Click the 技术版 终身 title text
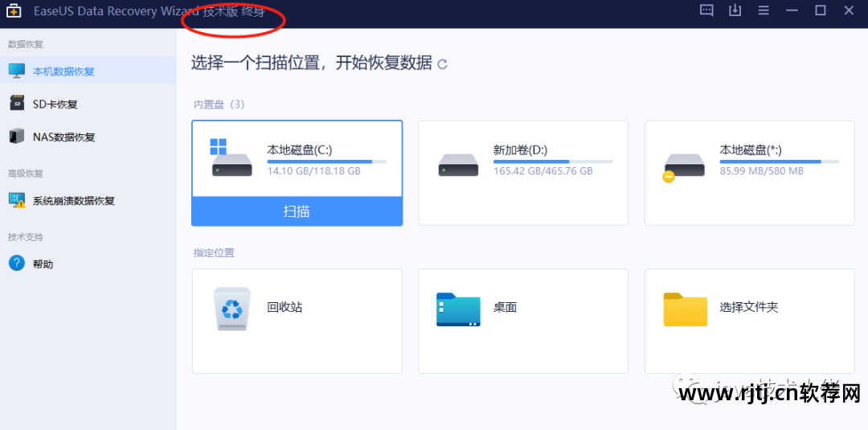Screen dimensions: 868x430 click(x=234, y=11)
